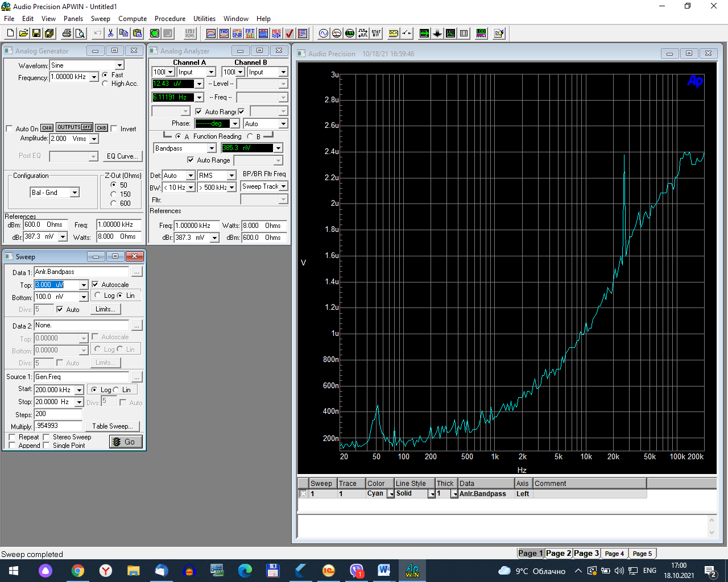The height and width of the screenshot is (582, 728).
Task: Open the Cyan trace color dropdown
Action: point(391,494)
